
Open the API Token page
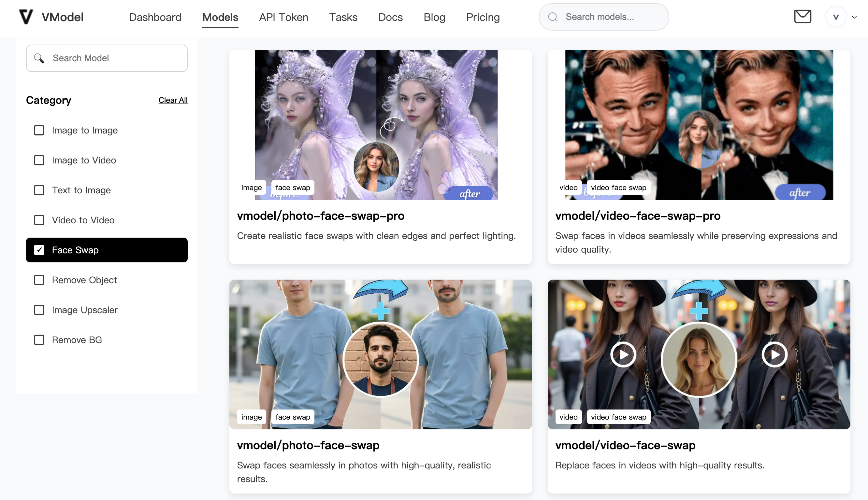click(x=283, y=17)
